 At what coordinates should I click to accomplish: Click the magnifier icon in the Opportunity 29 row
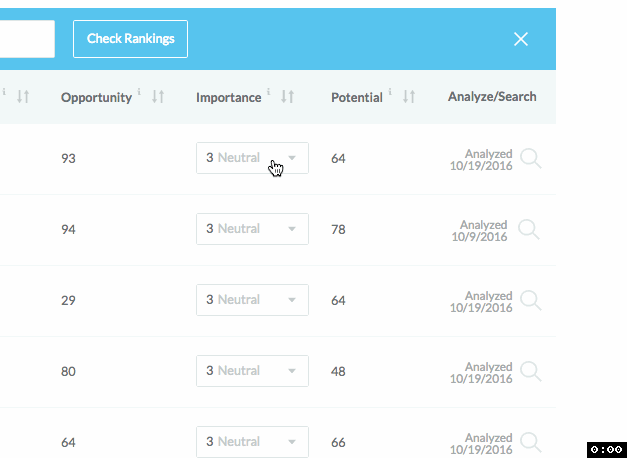coord(531,300)
